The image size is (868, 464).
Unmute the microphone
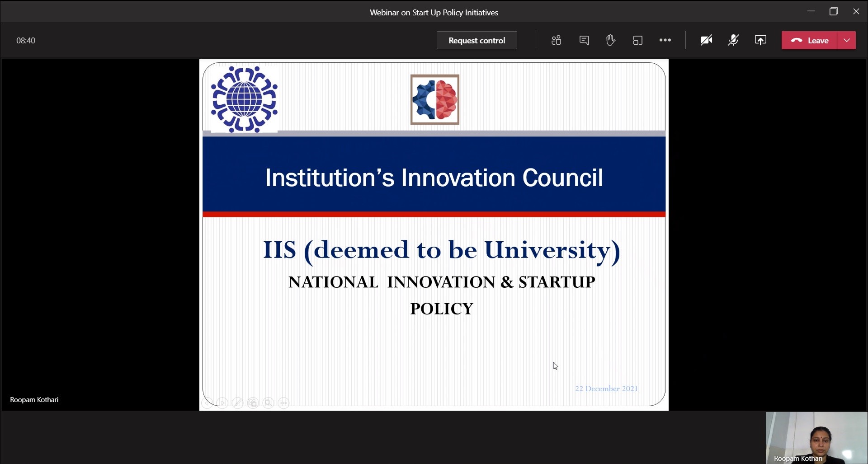[x=733, y=40]
